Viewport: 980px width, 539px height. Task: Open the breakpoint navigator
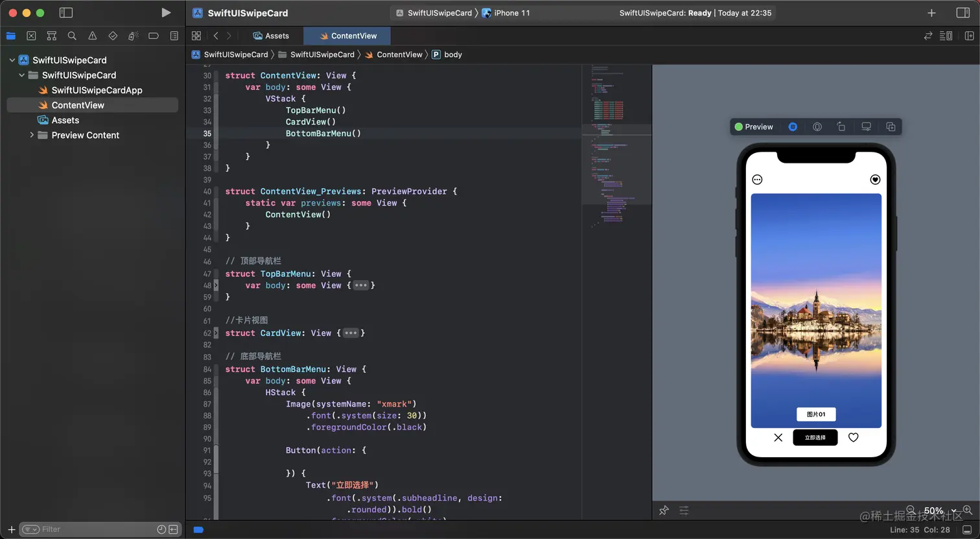click(154, 36)
